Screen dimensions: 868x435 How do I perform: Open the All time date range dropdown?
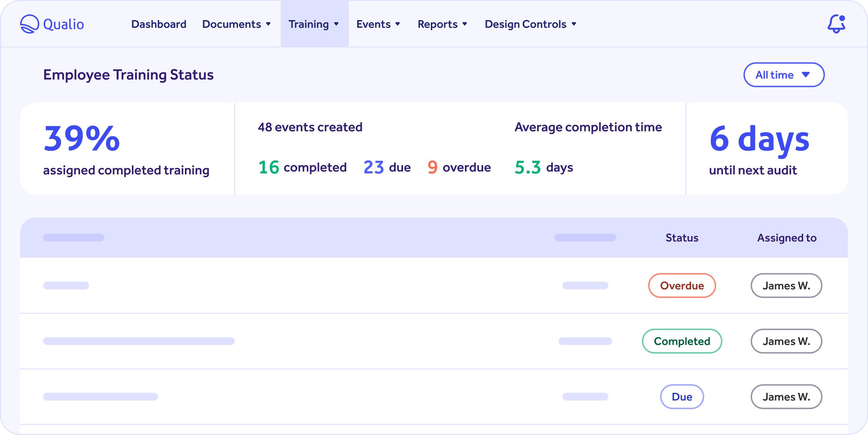pyautogui.click(x=783, y=74)
